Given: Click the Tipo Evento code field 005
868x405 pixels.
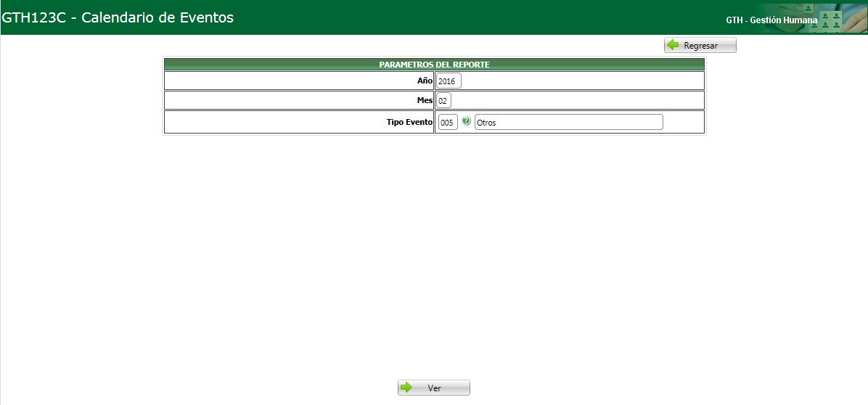Looking at the screenshot, I should (448, 122).
